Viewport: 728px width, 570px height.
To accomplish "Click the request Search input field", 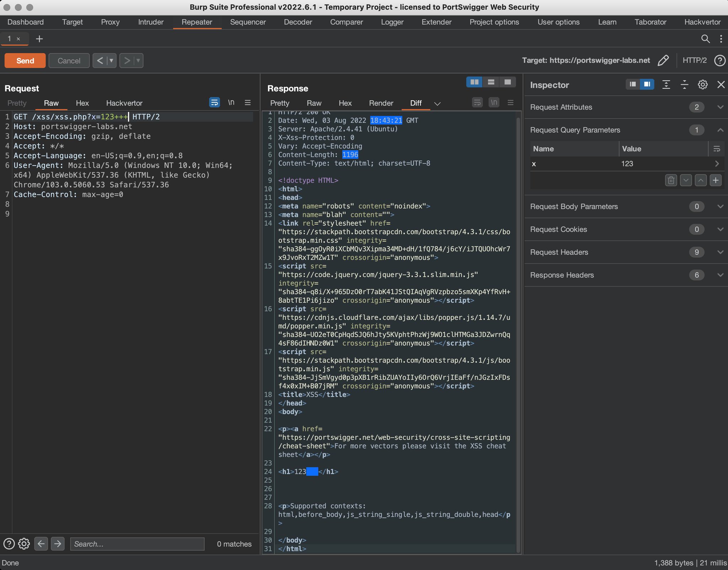I will click(137, 544).
